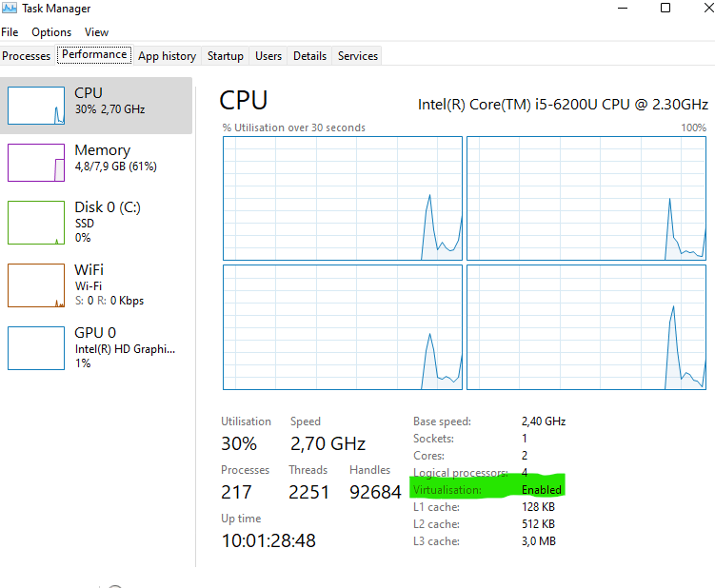Select the CPU mini graph thumbnail
The image size is (715, 588).
(36, 106)
